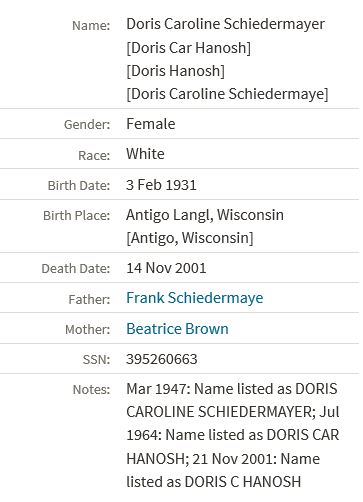This screenshot has width=363, height=502.
Task: Select the death date 14 Nov 2001
Action: pyautogui.click(x=166, y=268)
